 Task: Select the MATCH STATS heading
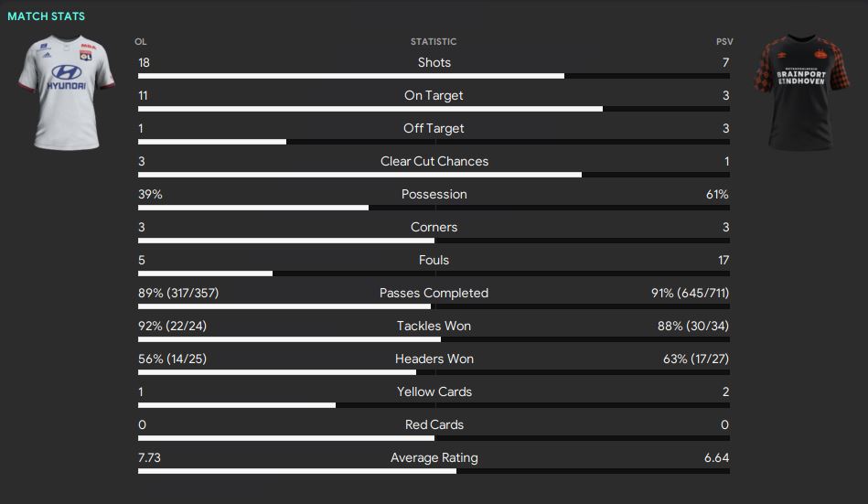click(46, 16)
